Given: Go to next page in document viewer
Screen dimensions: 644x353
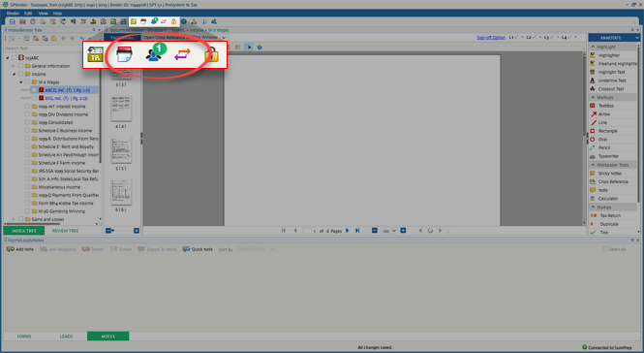Looking at the screenshot, I should coord(348,231).
